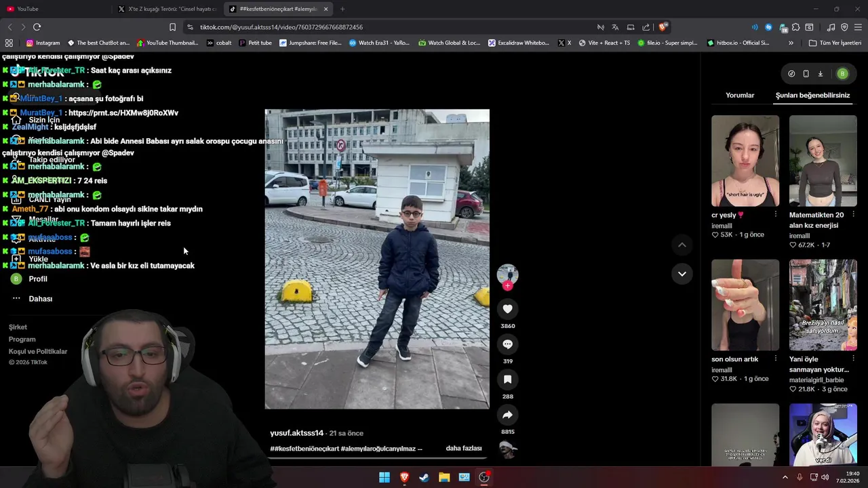Screen dimensions: 868x488
Task: Show hidden tray icons with the caret
Action: 785,477
